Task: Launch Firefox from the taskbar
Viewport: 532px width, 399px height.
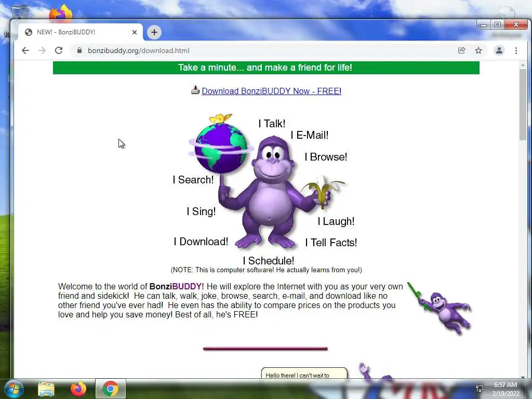Action: tap(78, 389)
